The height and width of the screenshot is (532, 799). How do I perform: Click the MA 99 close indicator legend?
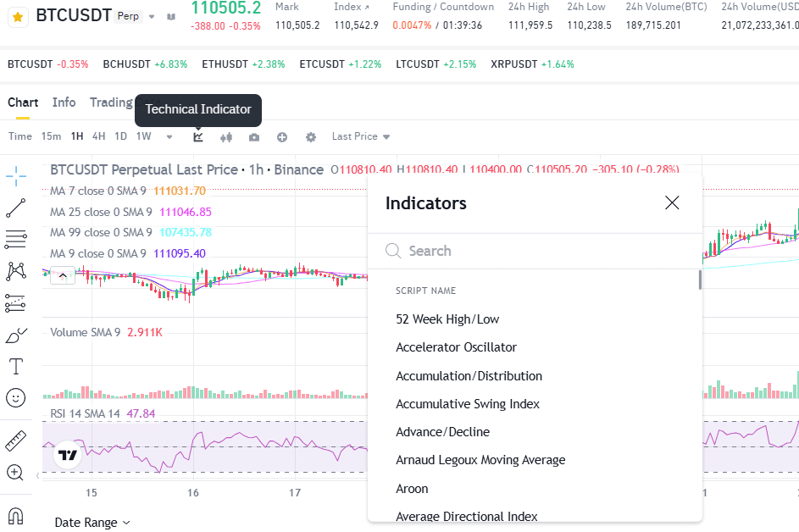coord(130,232)
